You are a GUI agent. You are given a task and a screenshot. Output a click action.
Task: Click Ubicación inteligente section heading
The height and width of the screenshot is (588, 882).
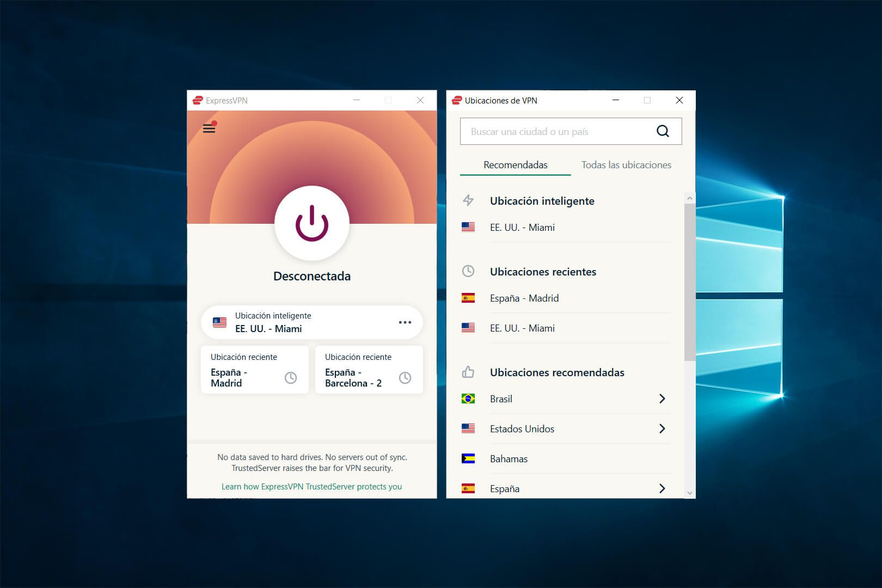(x=542, y=201)
